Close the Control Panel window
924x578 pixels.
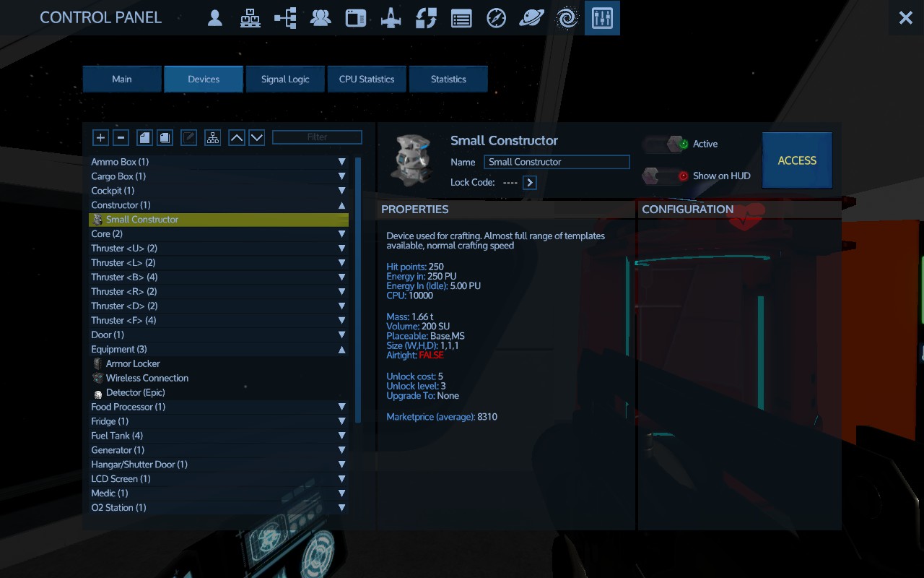(905, 18)
